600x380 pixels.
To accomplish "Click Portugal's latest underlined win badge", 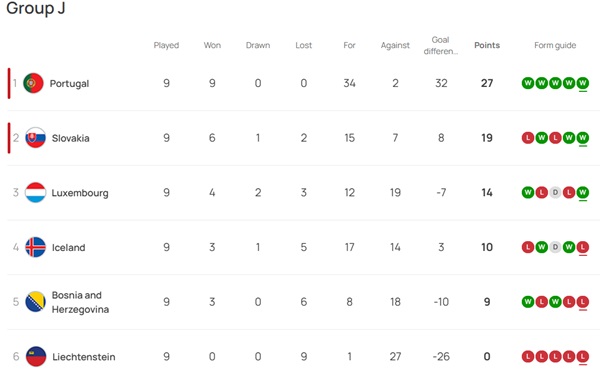I will coord(582,83).
